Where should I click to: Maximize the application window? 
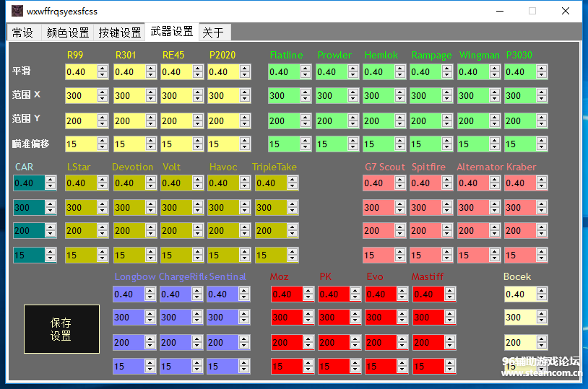pyautogui.click(x=532, y=11)
